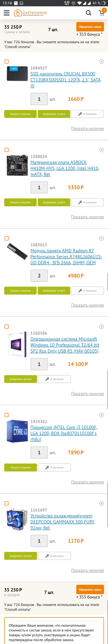Remove the ASROCK motherboard from cart
Screen dimensions: 108x644
click(101, 150)
